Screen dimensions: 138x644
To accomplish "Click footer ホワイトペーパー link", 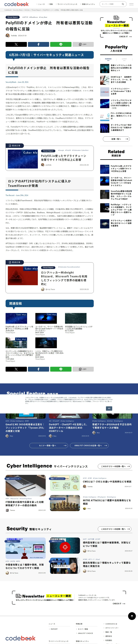I will click(112, 628).
